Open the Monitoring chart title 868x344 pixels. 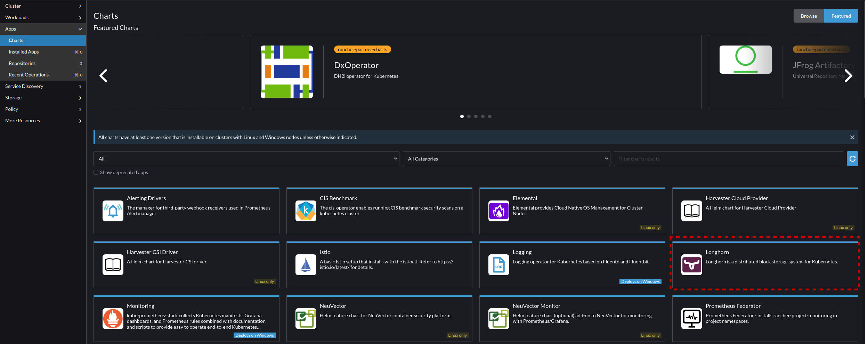(x=140, y=306)
